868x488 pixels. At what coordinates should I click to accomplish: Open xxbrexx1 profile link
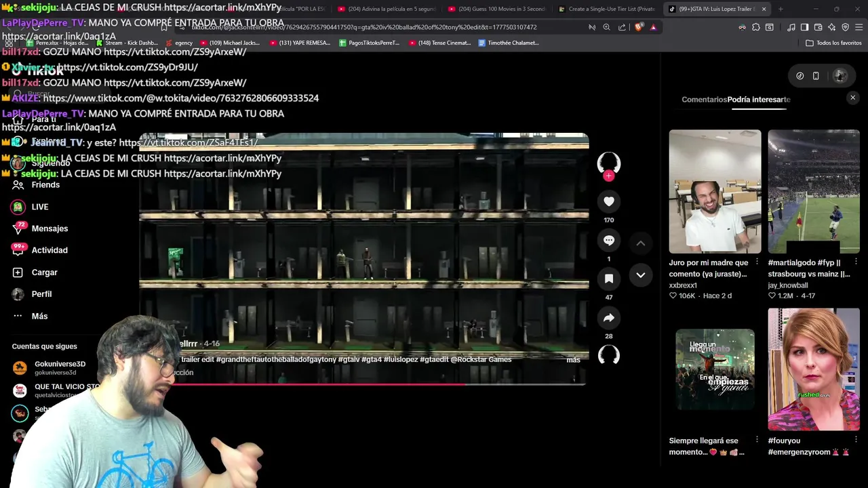click(x=683, y=285)
